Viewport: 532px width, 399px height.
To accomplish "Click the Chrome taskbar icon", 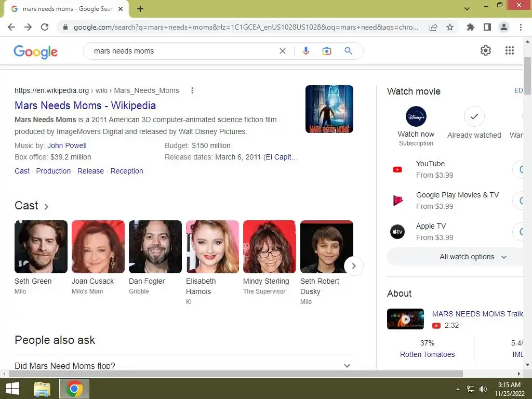I will [x=74, y=389].
